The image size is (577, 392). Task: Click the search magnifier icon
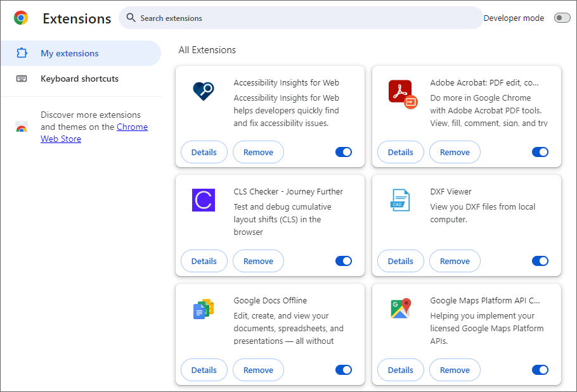131,18
